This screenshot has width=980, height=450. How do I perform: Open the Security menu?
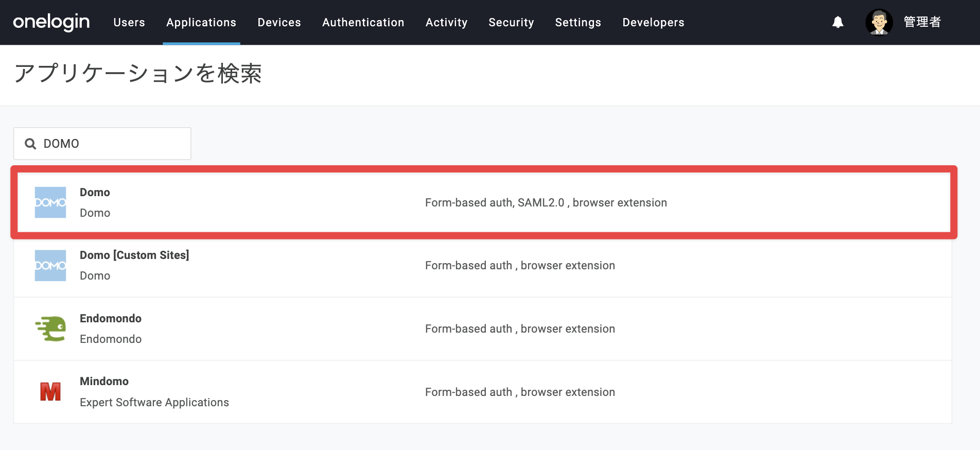coord(511,22)
